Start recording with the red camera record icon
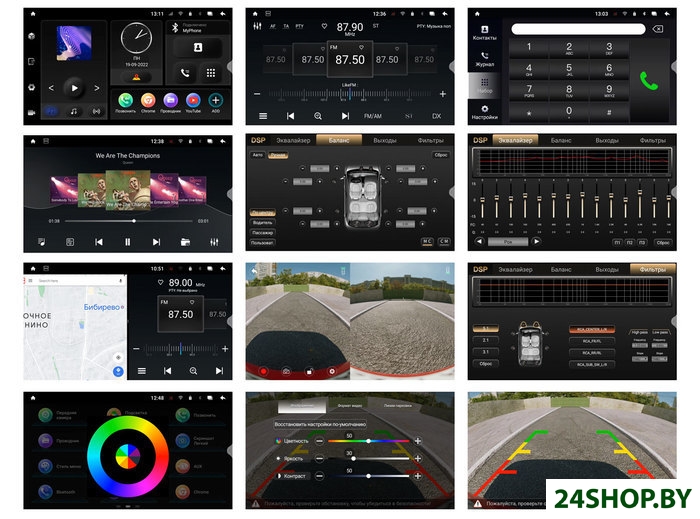This screenshot has height=519, width=700. click(x=264, y=371)
